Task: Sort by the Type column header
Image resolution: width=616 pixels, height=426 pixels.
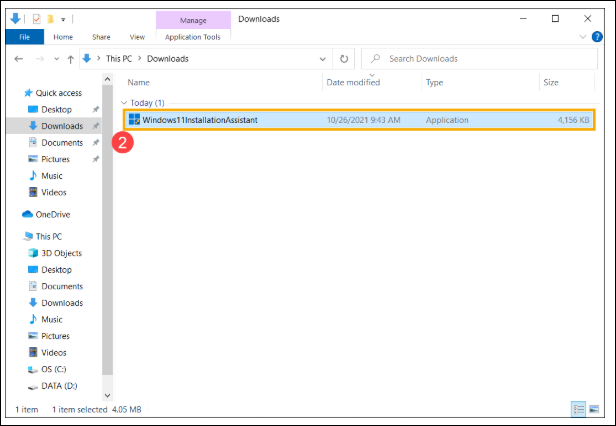Action: [434, 83]
